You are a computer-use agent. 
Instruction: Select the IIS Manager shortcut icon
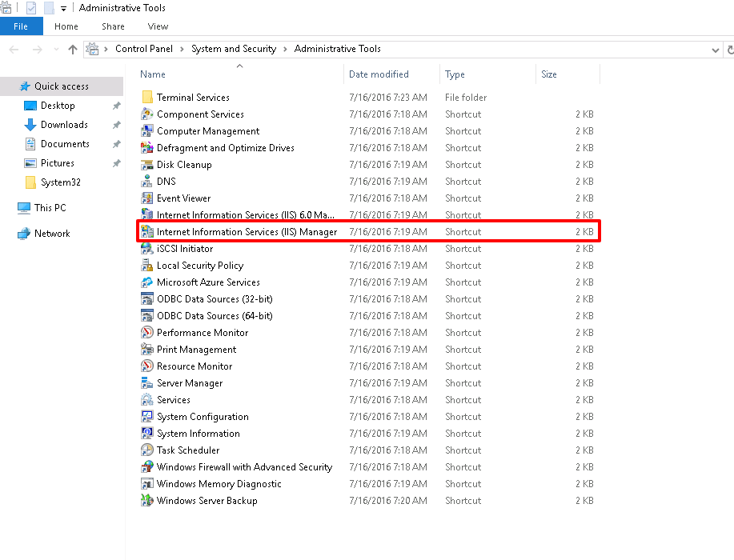147,231
